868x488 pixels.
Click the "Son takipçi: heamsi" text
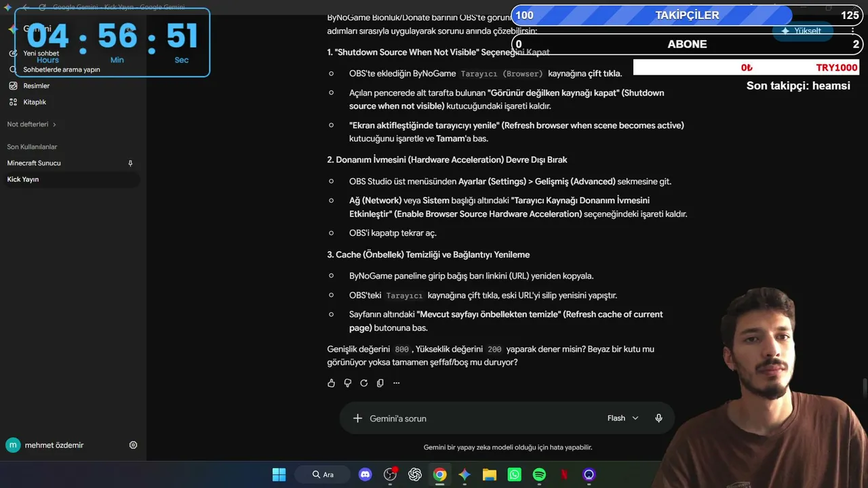[798, 86]
